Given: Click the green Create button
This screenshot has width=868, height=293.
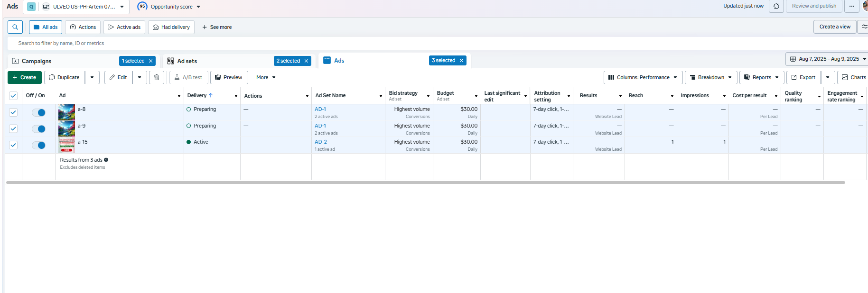Looking at the screenshot, I should point(25,77).
